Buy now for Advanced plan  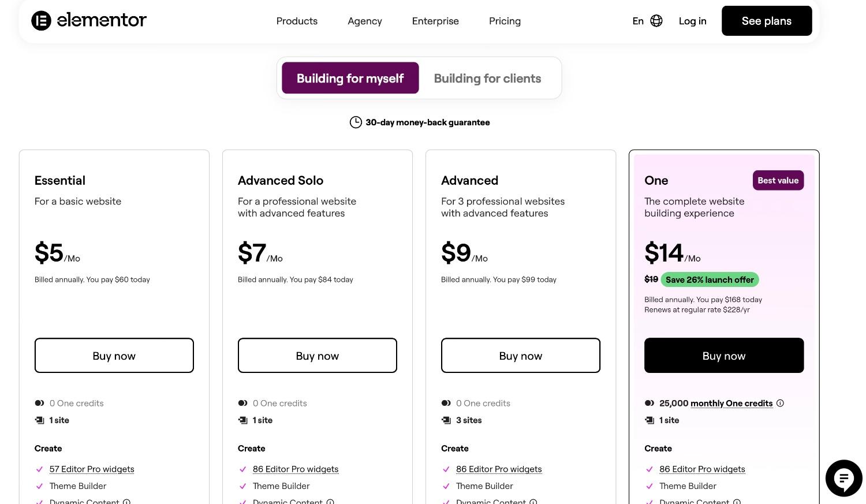click(521, 356)
